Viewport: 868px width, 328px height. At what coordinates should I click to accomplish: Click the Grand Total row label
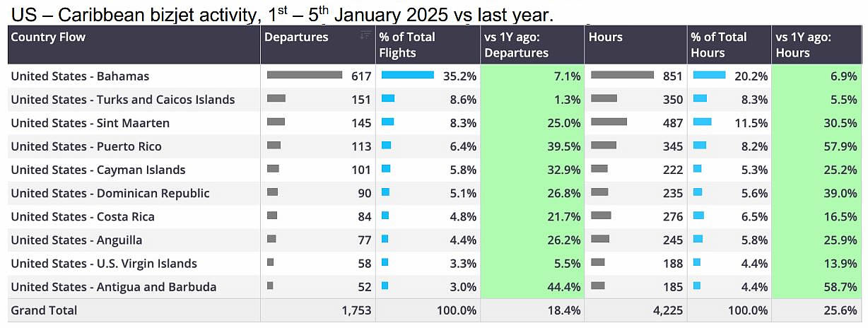click(44, 310)
